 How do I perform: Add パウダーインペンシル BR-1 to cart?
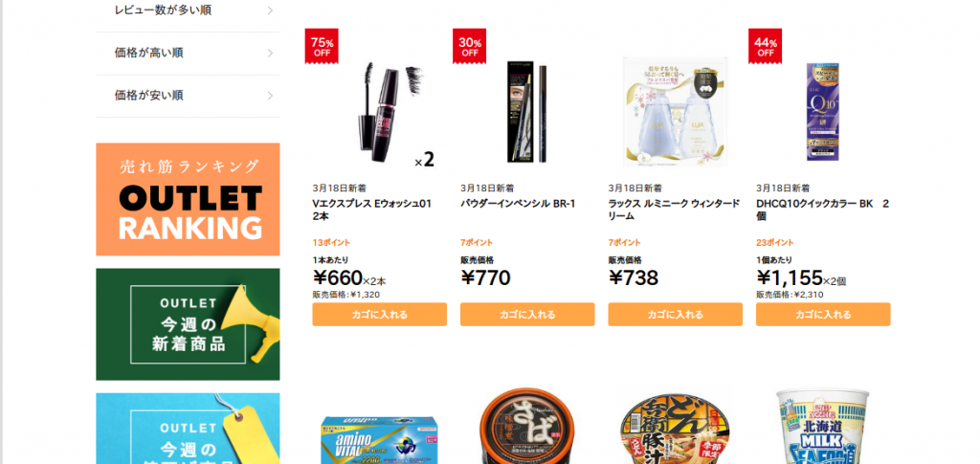pos(527,314)
